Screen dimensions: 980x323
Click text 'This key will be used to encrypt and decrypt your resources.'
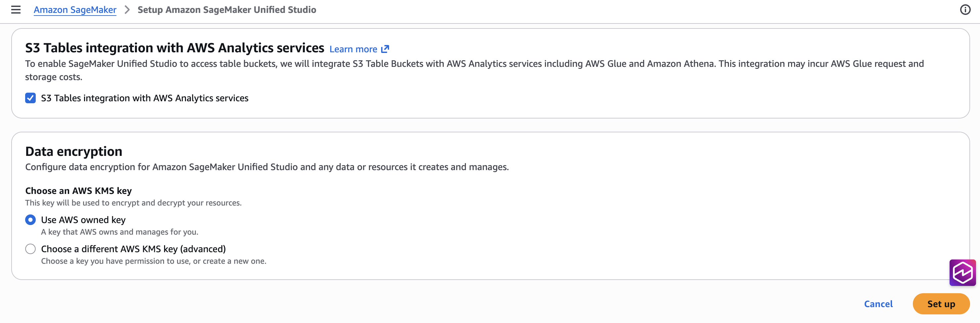click(x=133, y=203)
